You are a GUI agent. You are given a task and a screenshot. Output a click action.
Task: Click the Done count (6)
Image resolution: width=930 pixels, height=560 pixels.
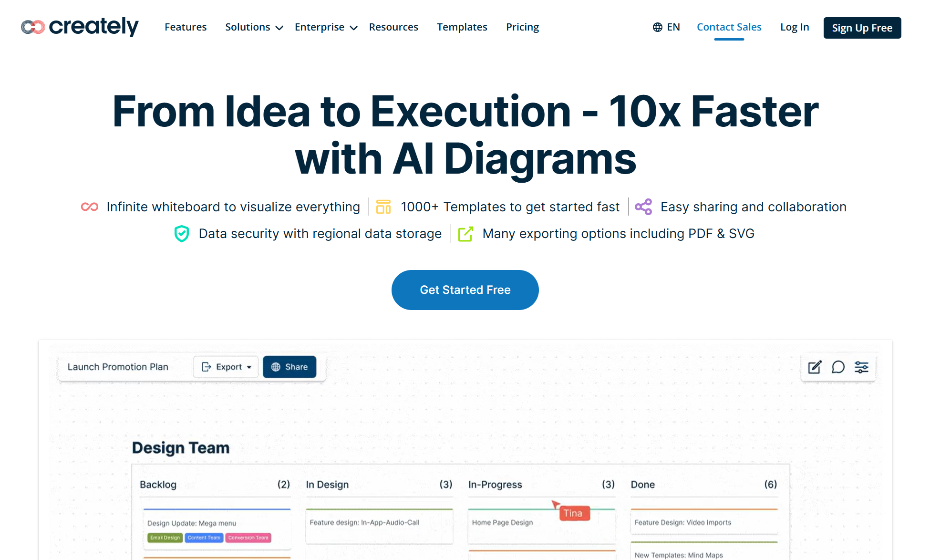tap(771, 485)
